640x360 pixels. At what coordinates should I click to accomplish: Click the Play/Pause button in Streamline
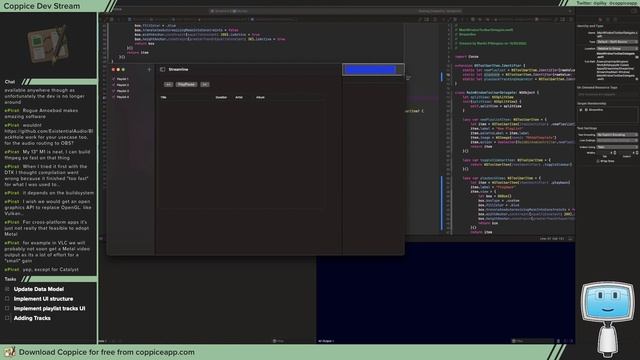click(x=186, y=84)
